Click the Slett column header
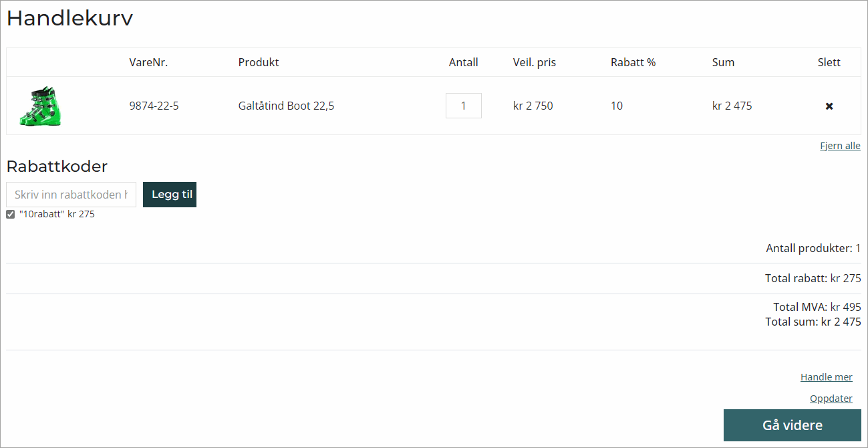The width and height of the screenshot is (868, 448). pos(829,62)
